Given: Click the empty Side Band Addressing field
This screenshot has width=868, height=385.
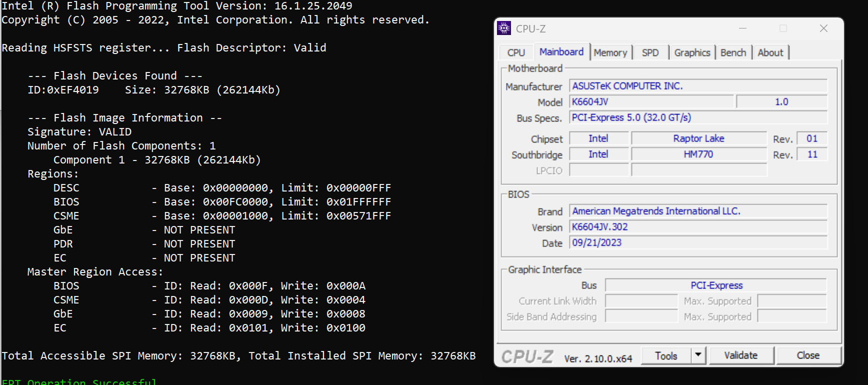Looking at the screenshot, I should coord(641,316).
